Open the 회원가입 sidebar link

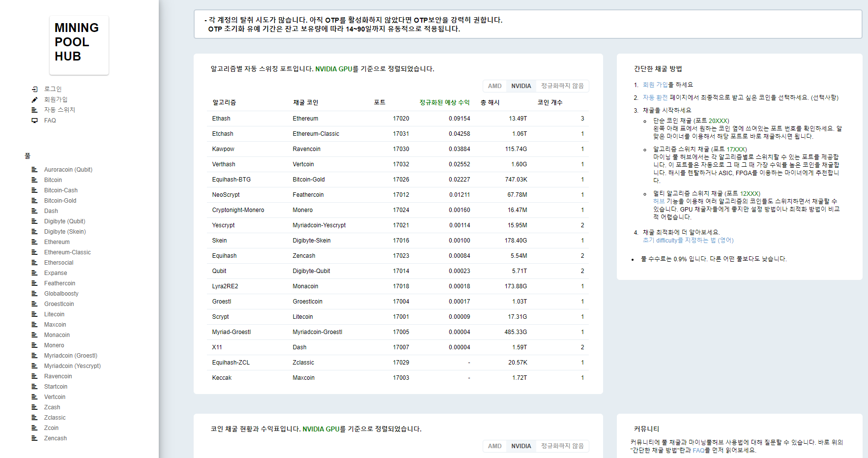click(x=56, y=99)
